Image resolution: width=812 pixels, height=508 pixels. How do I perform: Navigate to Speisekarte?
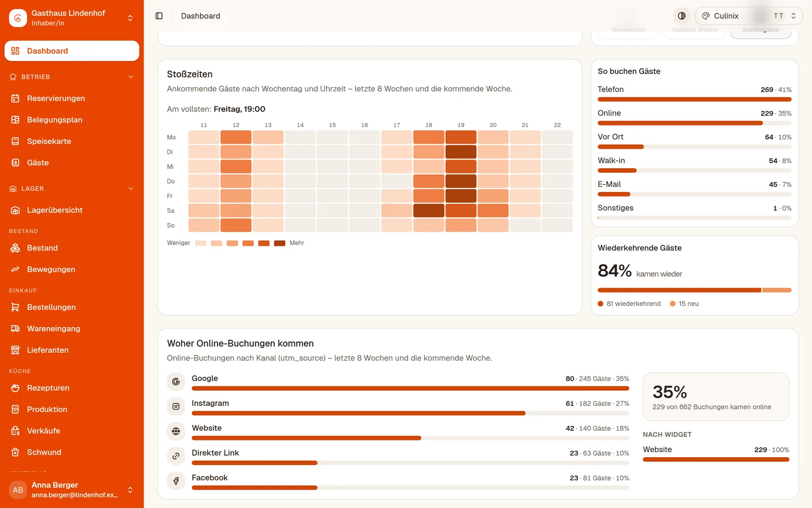point(72,141)
